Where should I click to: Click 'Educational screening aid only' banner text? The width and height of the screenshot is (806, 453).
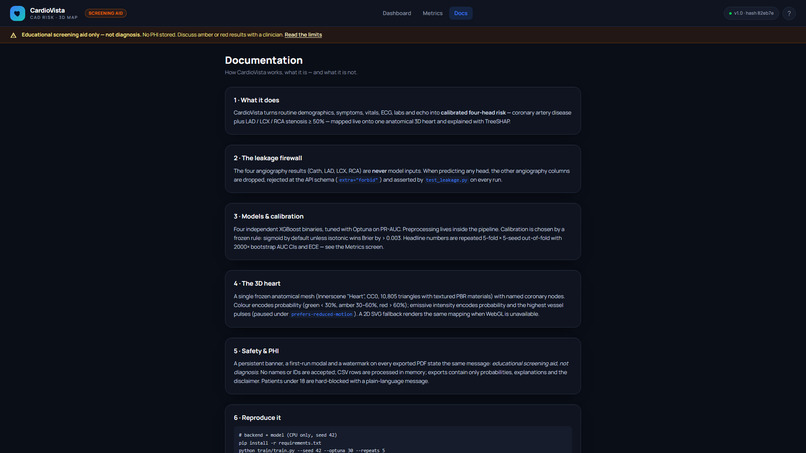61,35
